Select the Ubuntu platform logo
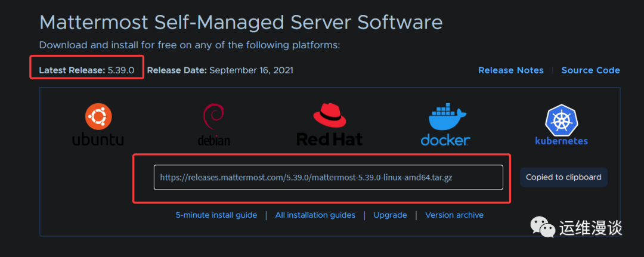The width and height of the screenshot is (644, 257). pyautogui.click(x=98, y=125)
